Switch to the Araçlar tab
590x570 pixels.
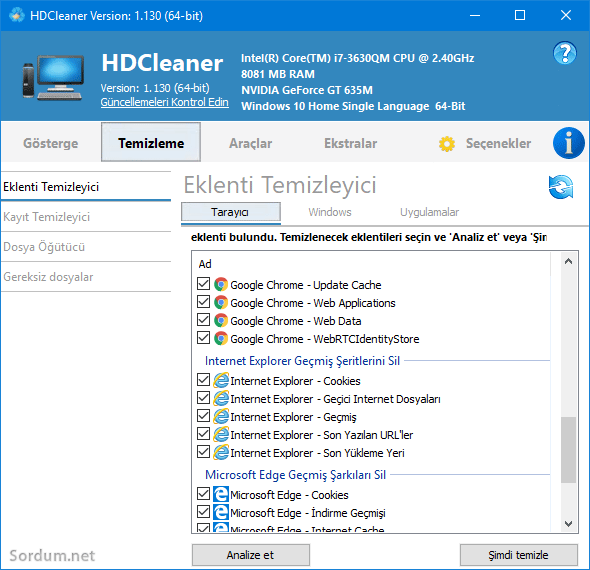click(251, 143)
